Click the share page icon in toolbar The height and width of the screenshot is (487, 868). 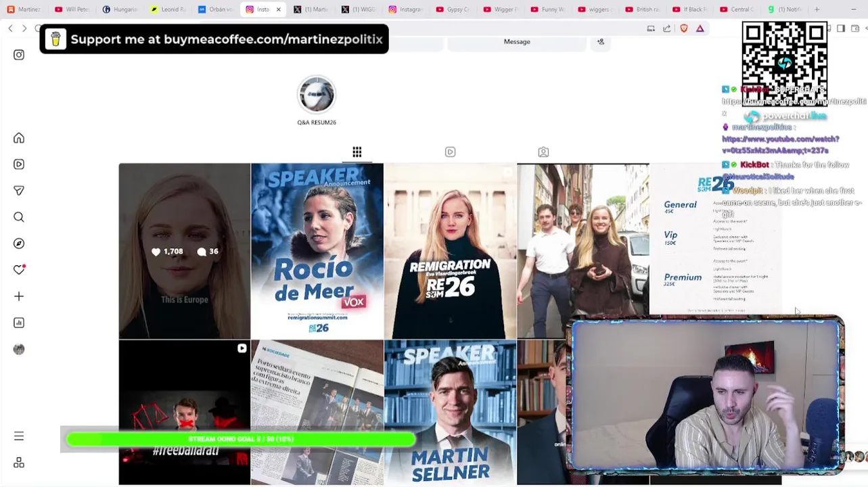coord(667,28)
